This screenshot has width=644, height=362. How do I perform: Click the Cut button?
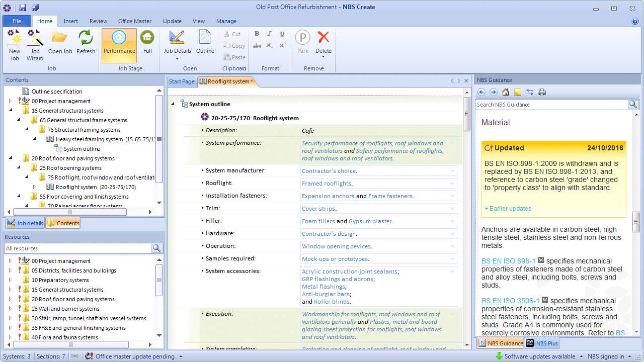(x=233, y=34)
